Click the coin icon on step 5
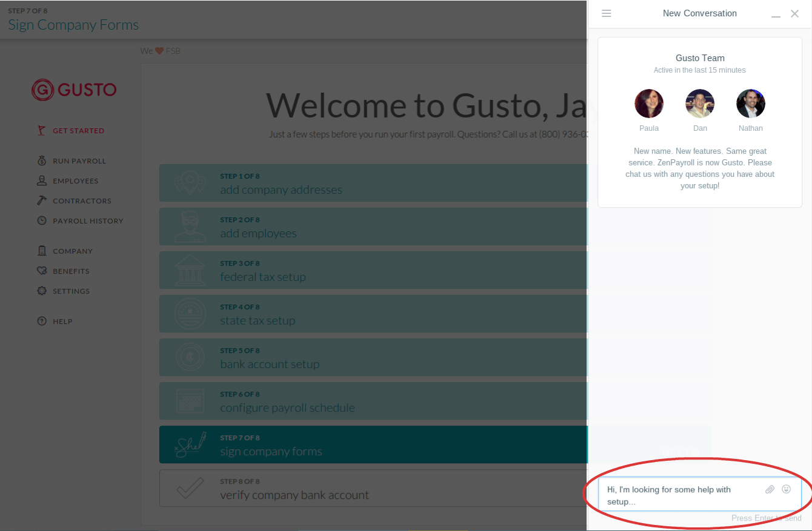Viewport: 812px width, 531px height. point(190,357)
